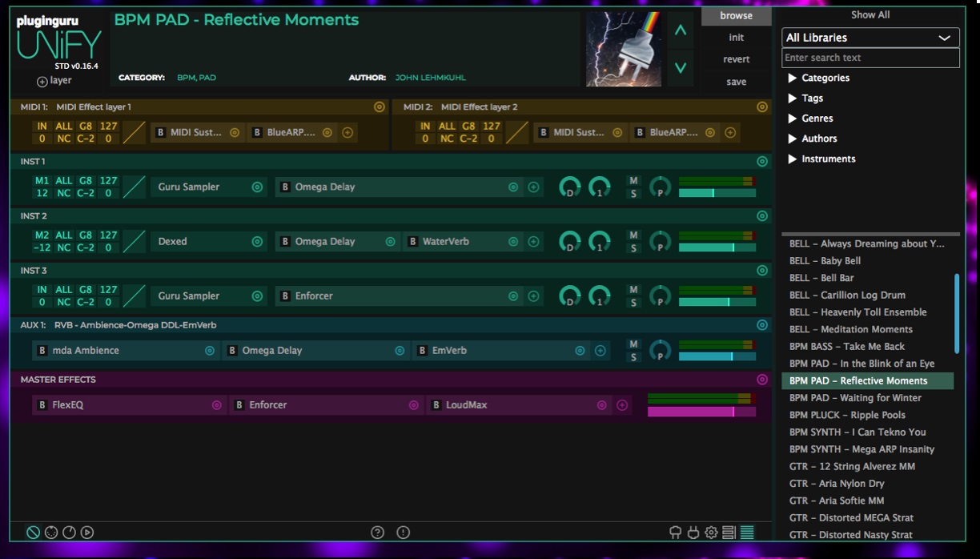Viewport: 980px width, 559px height.
Task: Add an effect after Enforcer in INST 3
Action: coord(534,296)
